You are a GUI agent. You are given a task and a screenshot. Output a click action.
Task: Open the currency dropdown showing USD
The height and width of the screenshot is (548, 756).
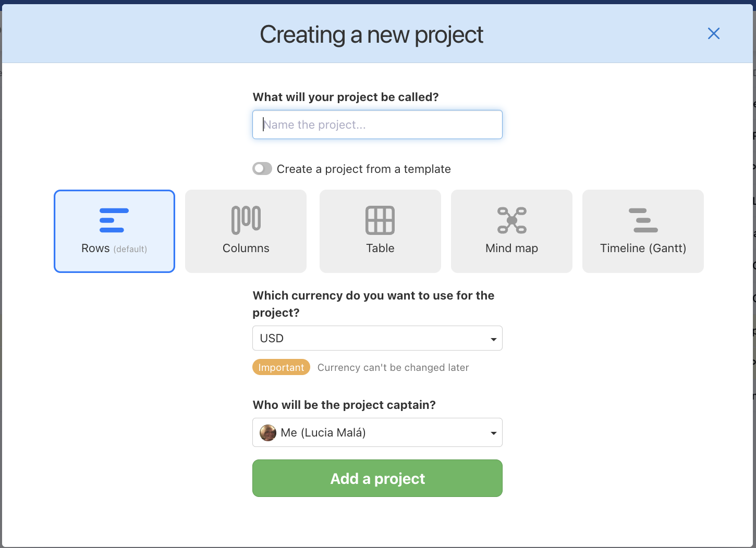(x=377, y=338)
